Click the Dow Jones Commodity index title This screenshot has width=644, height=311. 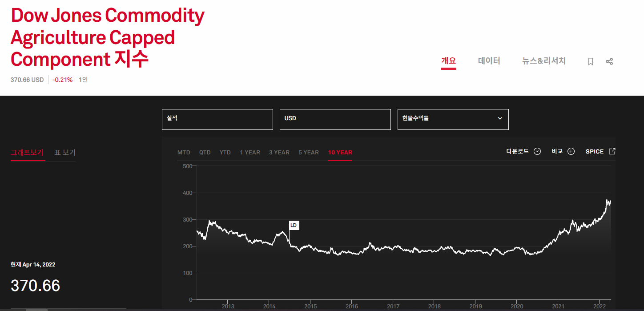coord(107,38)
